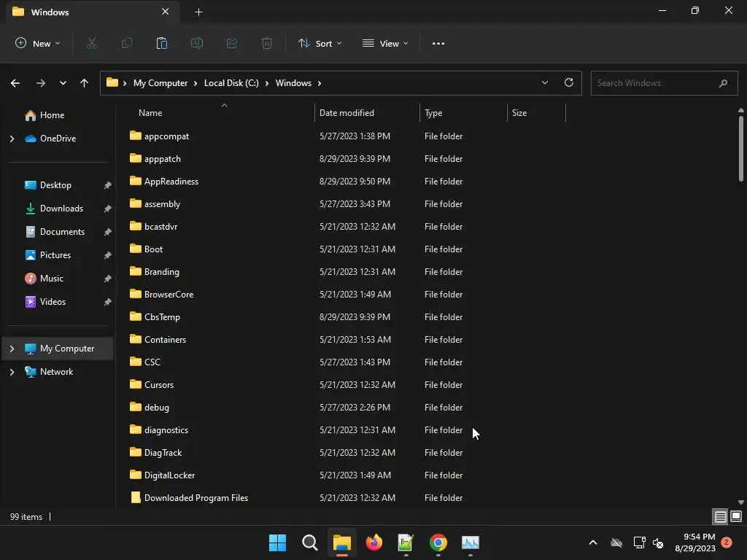Open Google Chrome from the taskbar
Viewport: 747px width, 560px height.
[x=438, y=542]
